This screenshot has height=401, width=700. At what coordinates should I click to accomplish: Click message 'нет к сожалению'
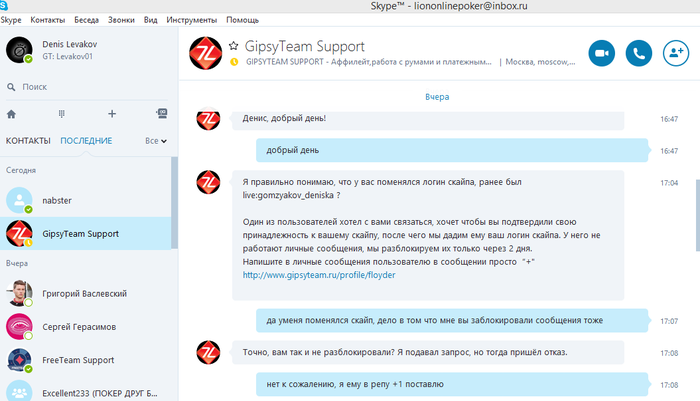click(x=452, y=384)
